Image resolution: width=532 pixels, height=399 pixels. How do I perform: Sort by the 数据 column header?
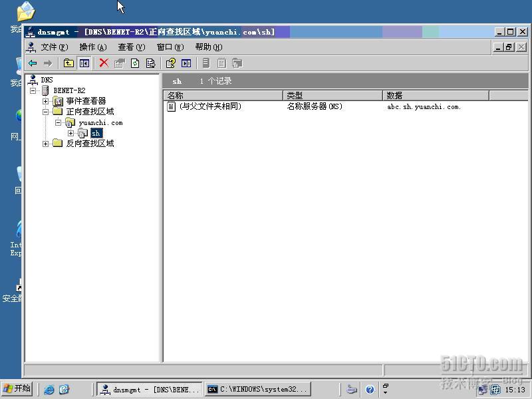tap(436, 96)
